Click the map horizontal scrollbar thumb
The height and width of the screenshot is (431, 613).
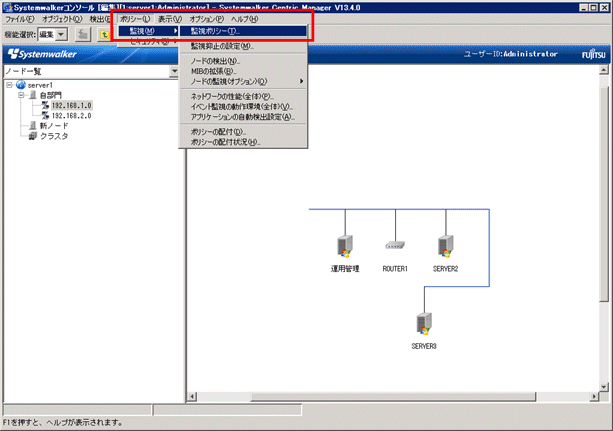pos(393,397)
